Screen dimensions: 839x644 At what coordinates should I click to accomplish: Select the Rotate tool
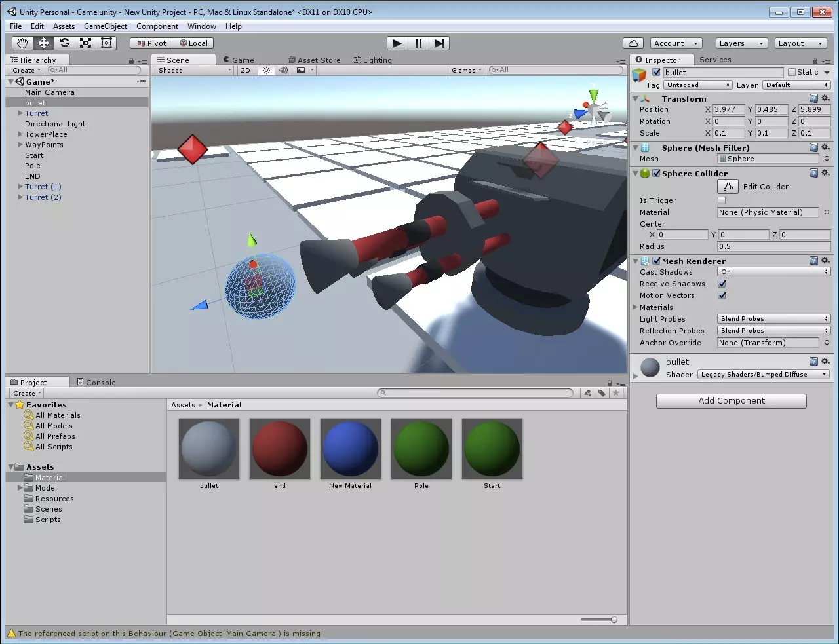(64, 43)
